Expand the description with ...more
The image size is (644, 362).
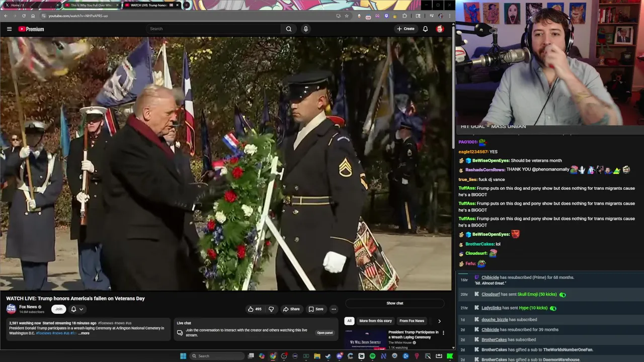click(84, 333)
